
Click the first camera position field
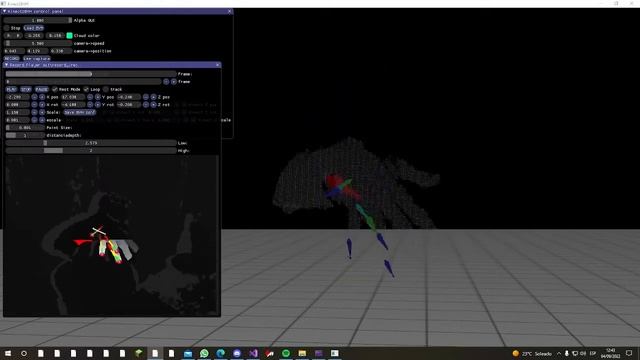(x=14, y=51)
